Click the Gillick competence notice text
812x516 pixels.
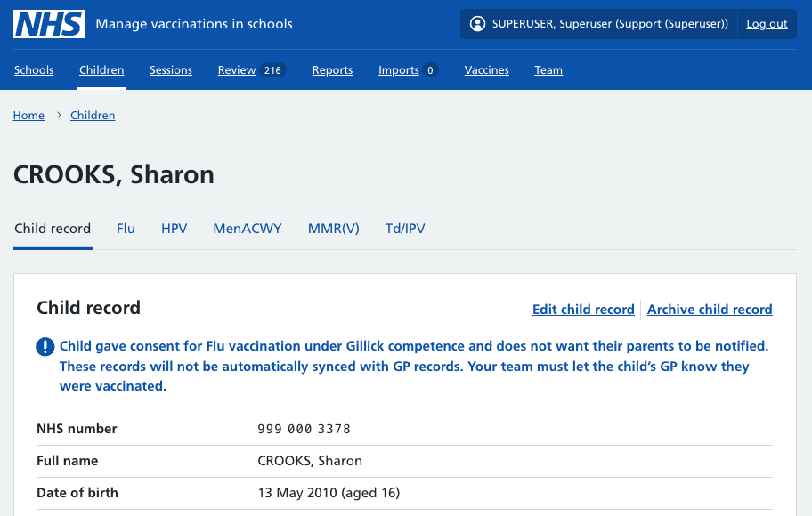pos(414,366)
